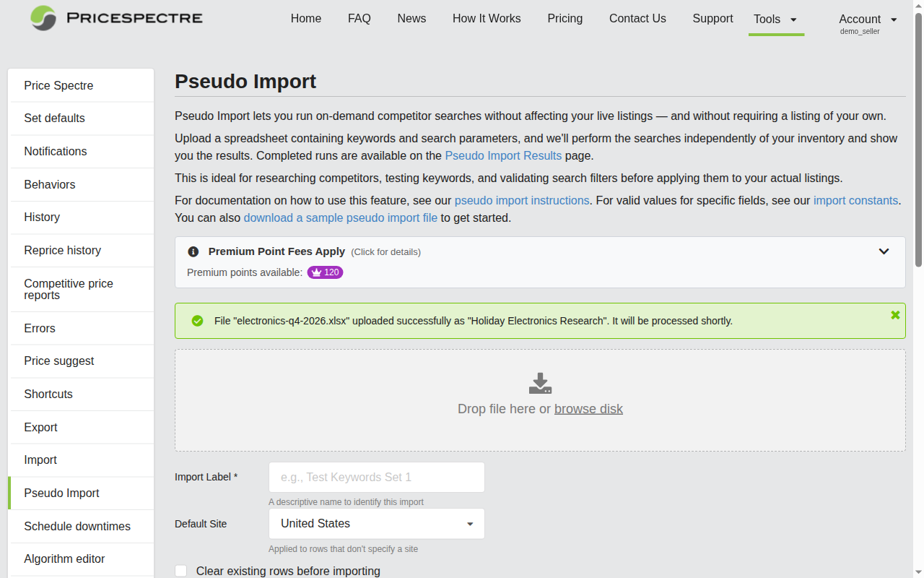This screenshot has width=924, height=578.
Task: Click the green checkmark in the success banner
Action: tap(197, 320)
